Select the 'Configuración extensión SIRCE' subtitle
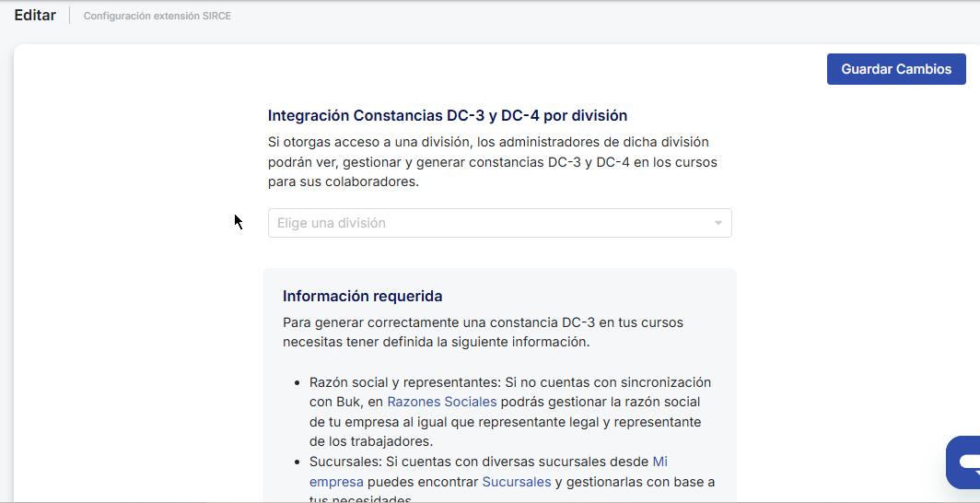This screenshot has width=980, height=503. (x=157, y=16)
